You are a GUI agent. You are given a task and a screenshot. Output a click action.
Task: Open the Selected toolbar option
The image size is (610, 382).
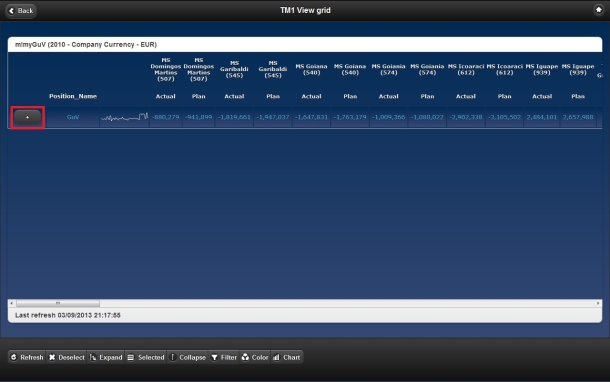click(x=146, y=357)
